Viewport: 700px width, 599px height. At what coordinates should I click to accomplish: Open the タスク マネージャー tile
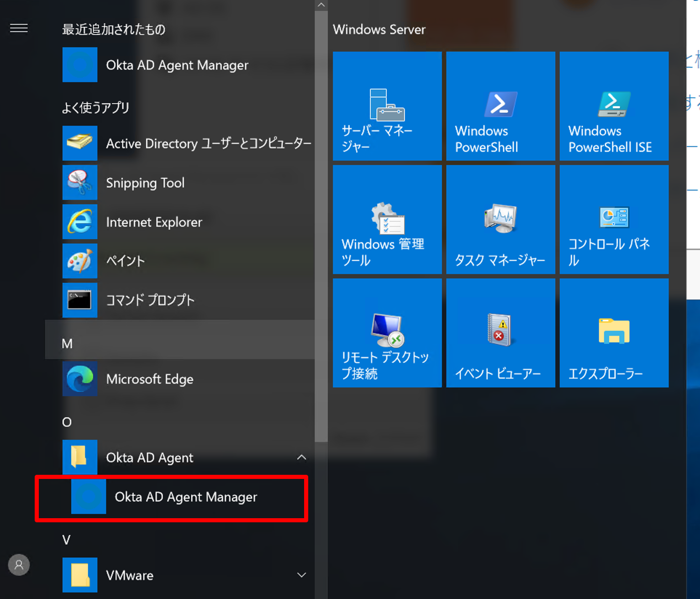pos(500,220)
